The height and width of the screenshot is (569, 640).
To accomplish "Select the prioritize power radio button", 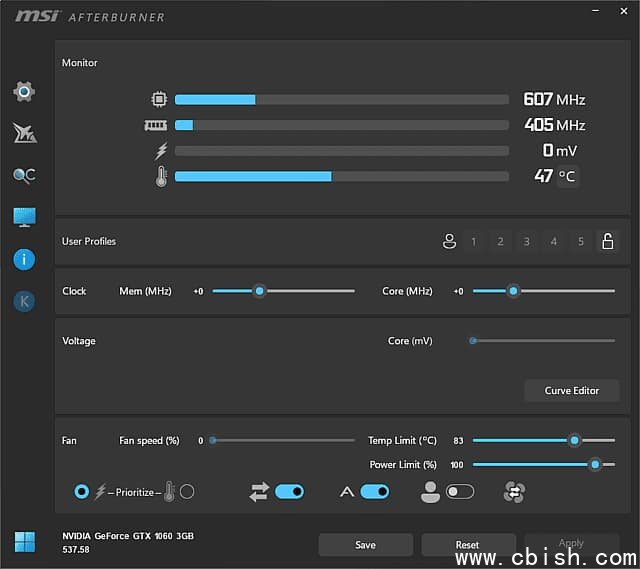I will [x=82, y=492].
